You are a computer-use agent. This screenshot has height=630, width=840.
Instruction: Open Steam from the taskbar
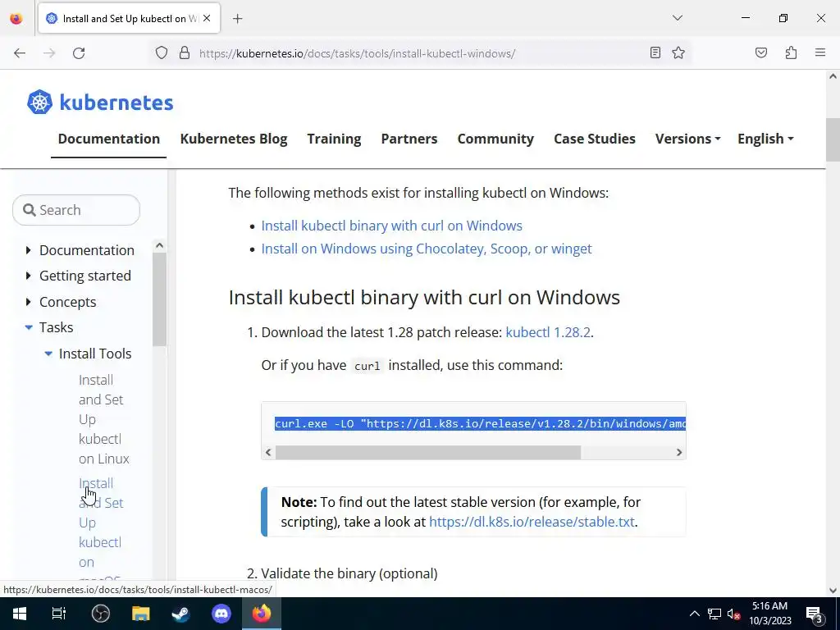click(x=180, y=614)
